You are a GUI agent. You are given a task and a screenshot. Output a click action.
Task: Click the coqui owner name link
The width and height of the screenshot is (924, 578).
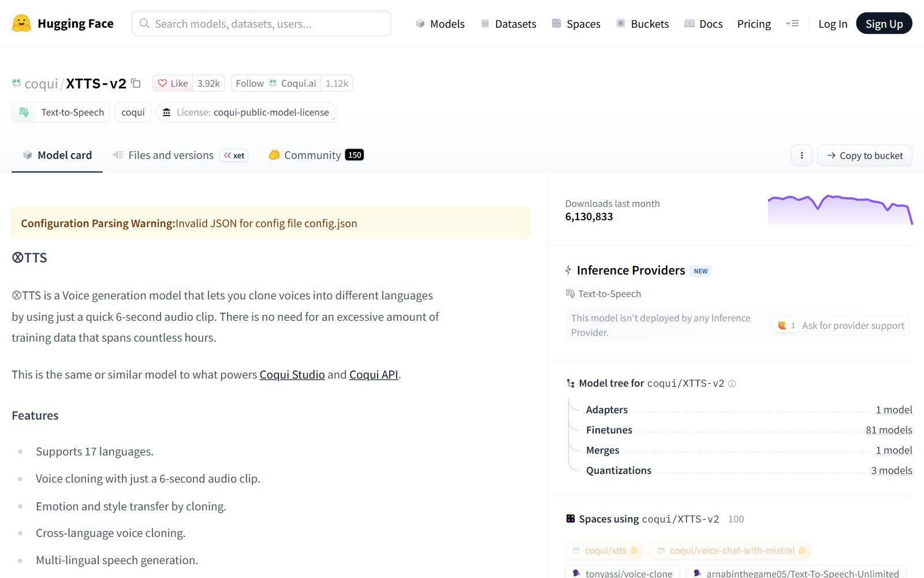41,84
